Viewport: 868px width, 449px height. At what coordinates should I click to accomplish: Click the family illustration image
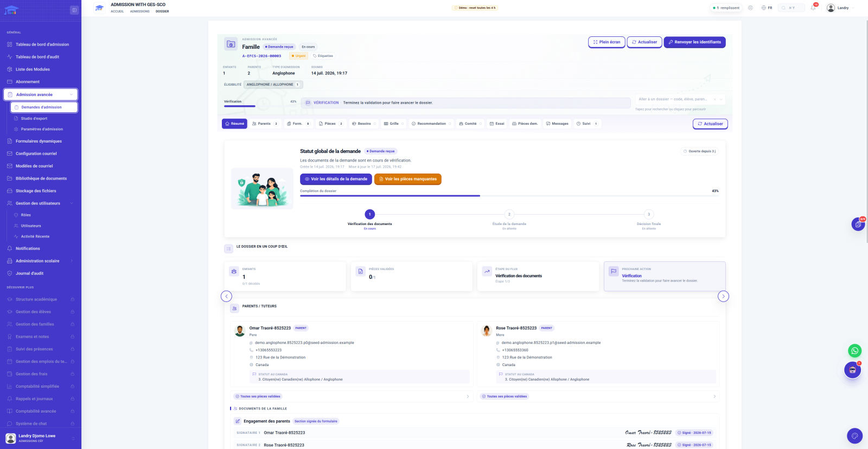click(262, 189)
